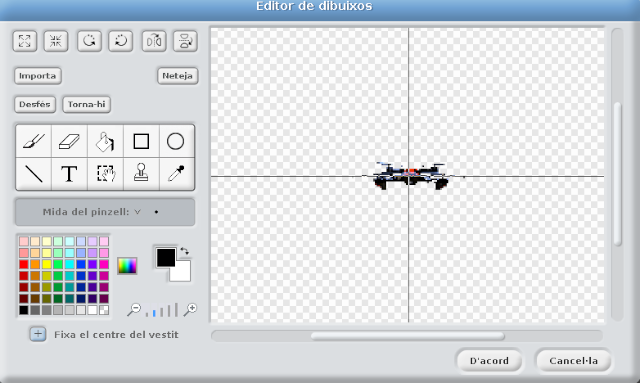
Task: Swap foreground and background colors
Action: [x=185, y=251]
